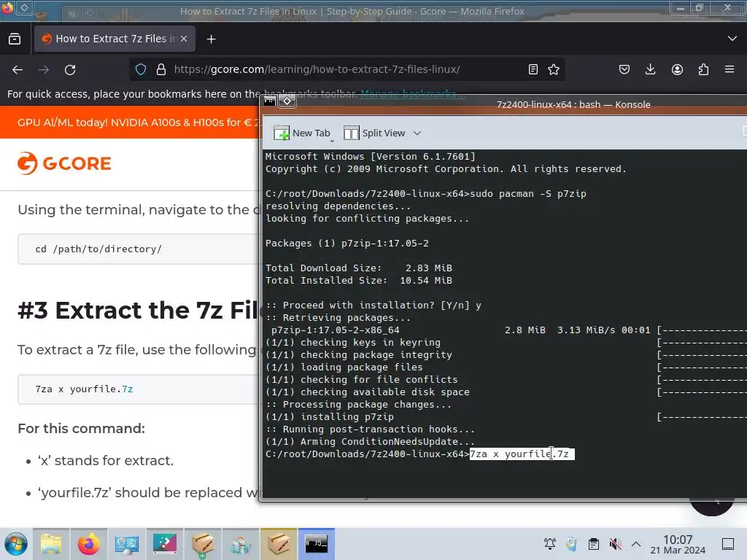Open a new Firefox tab
This screenshot has height=560, width=747.
point(211,39)
